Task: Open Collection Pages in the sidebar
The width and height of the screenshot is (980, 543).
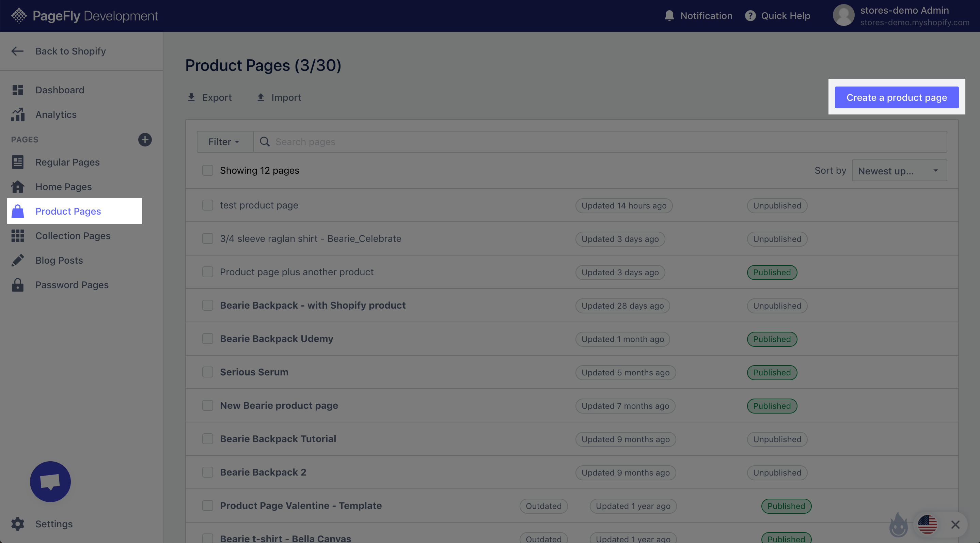Action: [x=73, y=235]
